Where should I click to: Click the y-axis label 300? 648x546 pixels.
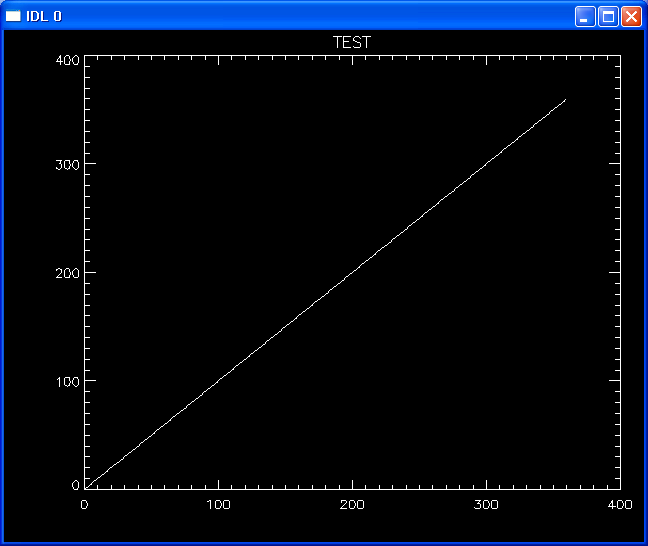67,165
